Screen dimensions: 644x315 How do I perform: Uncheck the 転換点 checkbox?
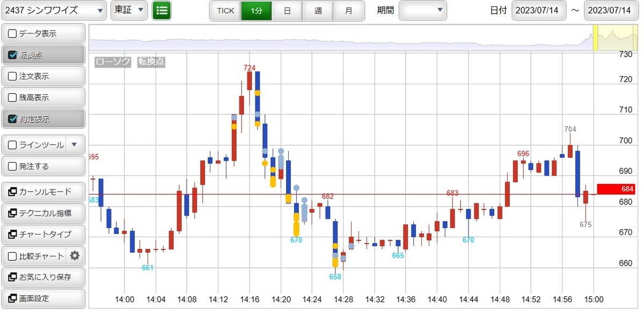(12, 55)
